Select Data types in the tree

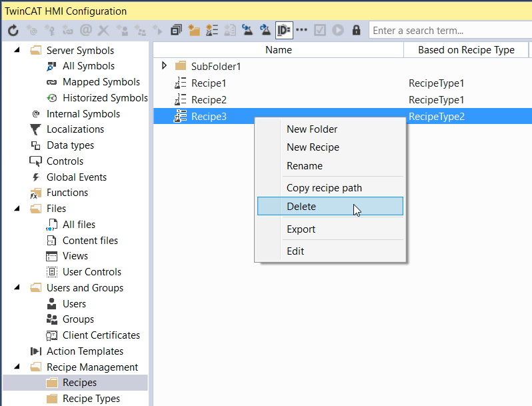point(70,145)
